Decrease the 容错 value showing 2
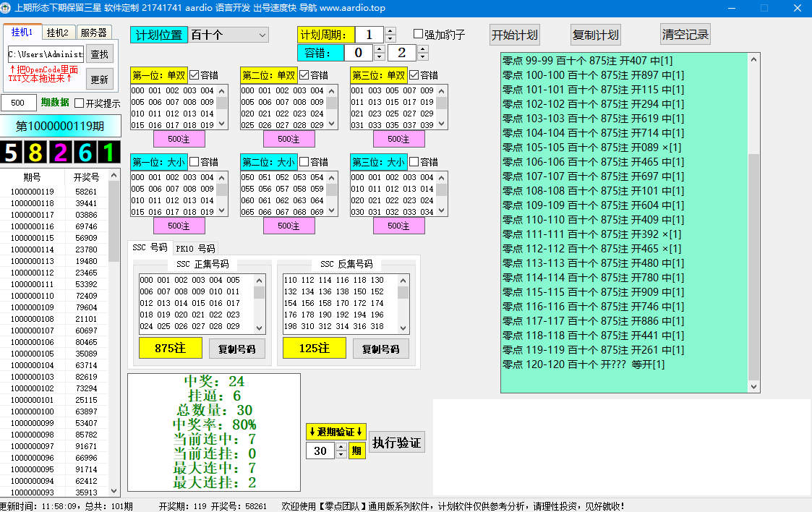The height and width of the screenshot is (512, 812). [x=423, y=56]
